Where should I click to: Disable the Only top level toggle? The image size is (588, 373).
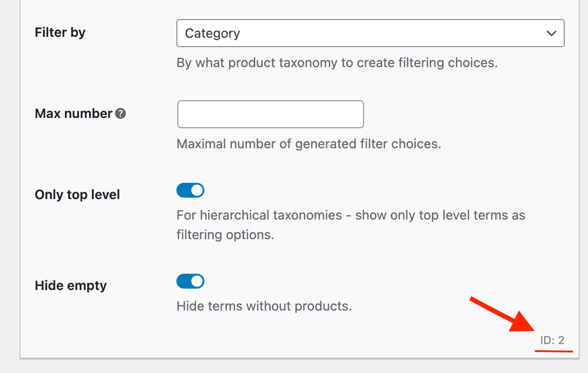[190, 190]
